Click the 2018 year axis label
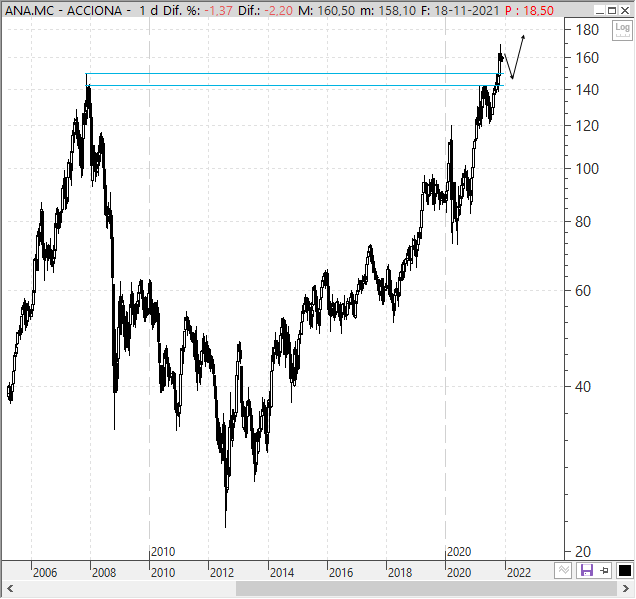The height and width of the screenshot is (599, 636). click(x=400, y=573)
